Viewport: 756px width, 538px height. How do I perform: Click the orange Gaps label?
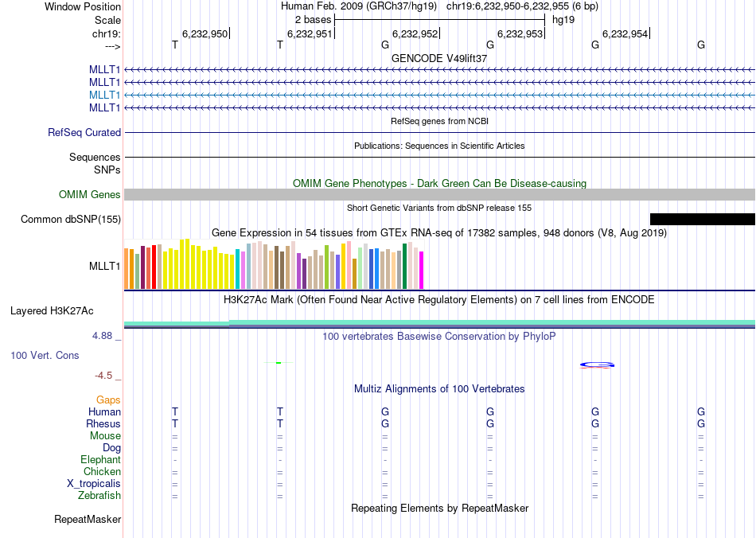tap(108, 400)
